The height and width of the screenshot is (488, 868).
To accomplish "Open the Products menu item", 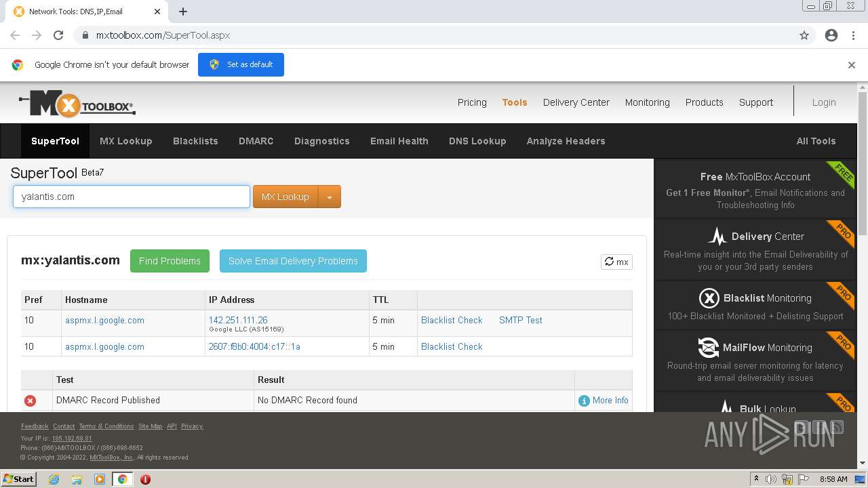I will click(x=705, y=102).
